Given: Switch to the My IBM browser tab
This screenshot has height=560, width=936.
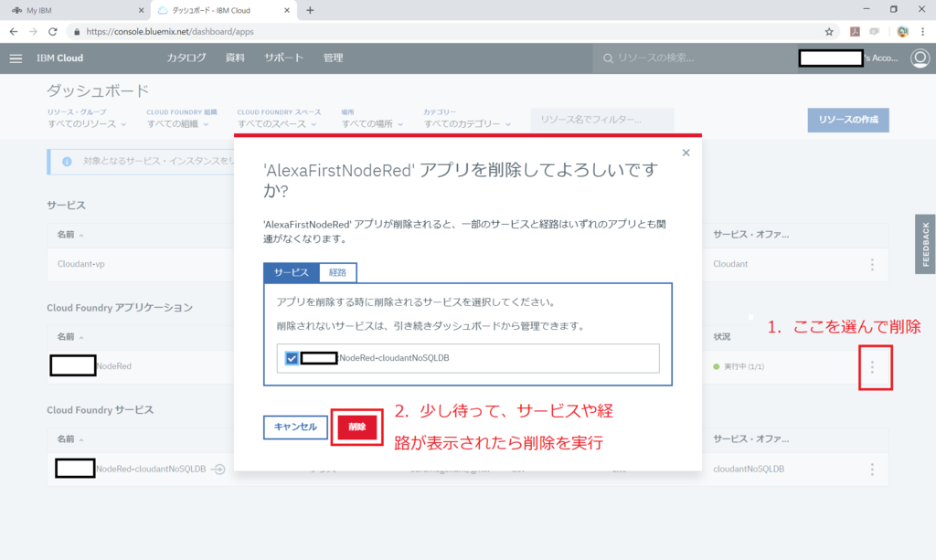Looking at the screenshot, I should 75,10.
